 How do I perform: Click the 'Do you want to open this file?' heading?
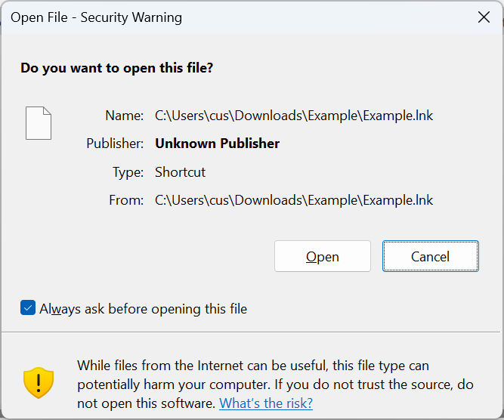pyautogui.click(x=117, y=68)
